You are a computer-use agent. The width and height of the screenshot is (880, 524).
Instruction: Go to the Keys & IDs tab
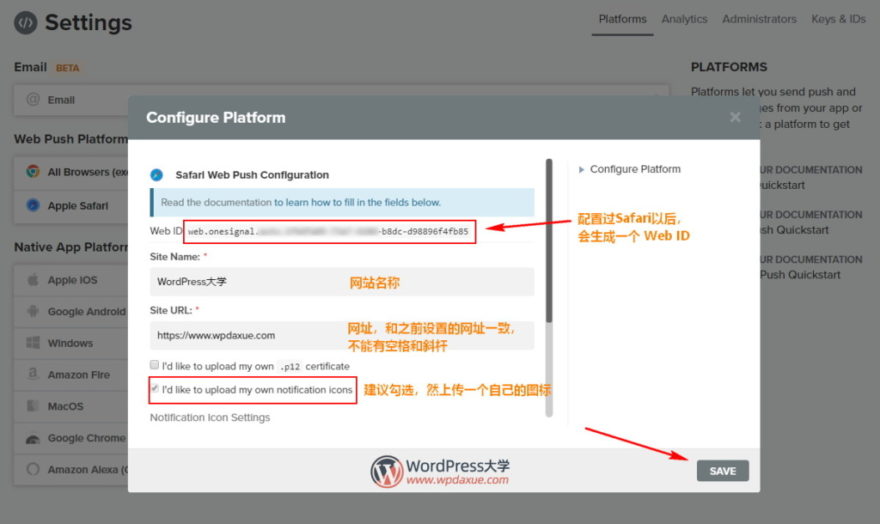[838, 19]
